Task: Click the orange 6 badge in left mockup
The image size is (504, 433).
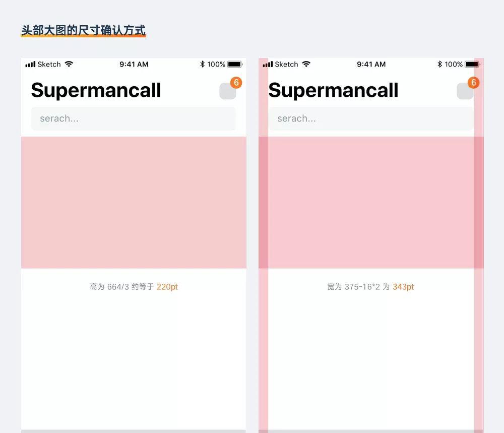Action: click(236, 83)
